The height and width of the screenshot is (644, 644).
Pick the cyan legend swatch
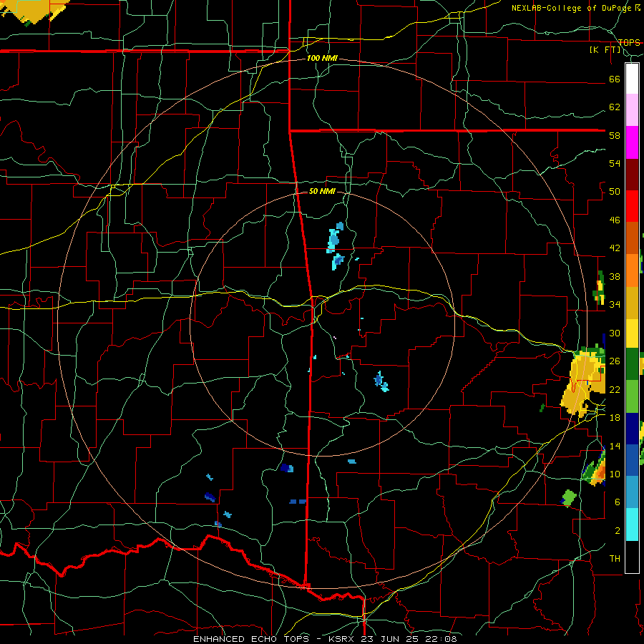(632, 525)
